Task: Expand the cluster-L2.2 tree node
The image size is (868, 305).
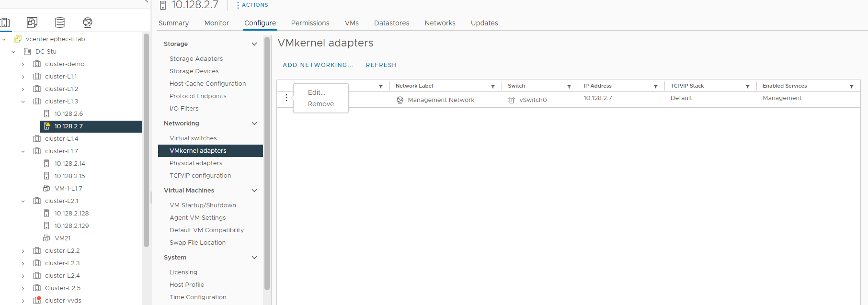Action: click(x=23, y=251)
